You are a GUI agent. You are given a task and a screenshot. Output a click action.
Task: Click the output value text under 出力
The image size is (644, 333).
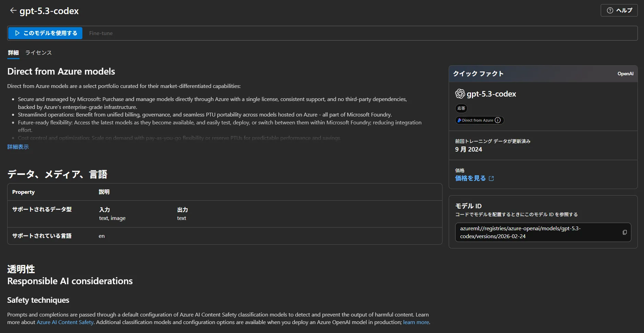[x=182, y=218]
